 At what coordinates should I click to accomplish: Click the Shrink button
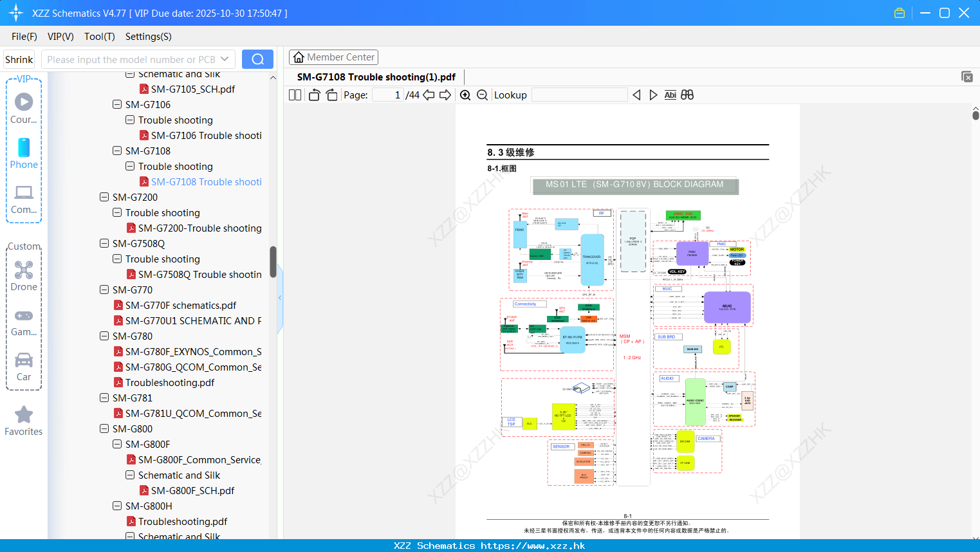(x=19, y=59)
